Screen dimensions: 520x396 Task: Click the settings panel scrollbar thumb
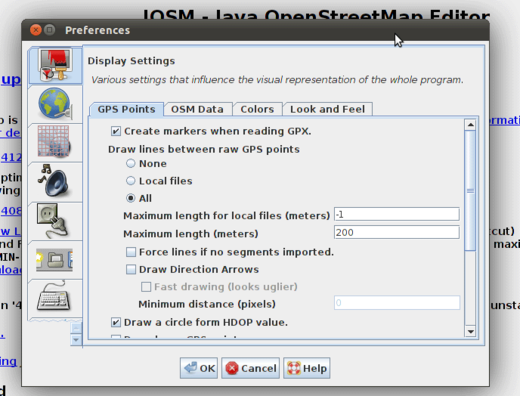470,191
